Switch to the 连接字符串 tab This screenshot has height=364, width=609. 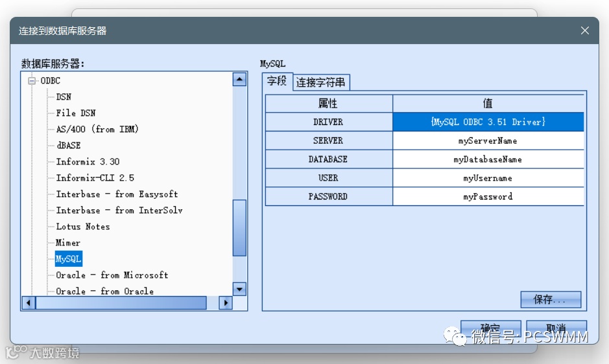pyautogui.click(x=321, y=82)
